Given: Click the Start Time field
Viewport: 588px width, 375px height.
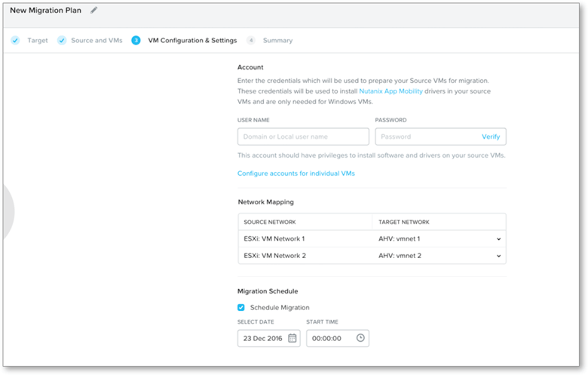Looking at the screenshot, I should pyautogui.click(x=330, y=338).
